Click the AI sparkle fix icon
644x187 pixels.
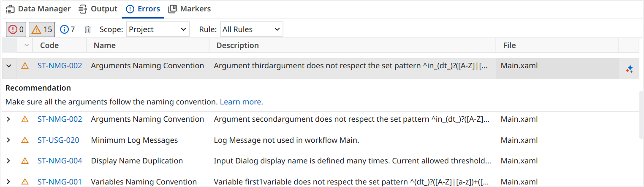[629, 69]
